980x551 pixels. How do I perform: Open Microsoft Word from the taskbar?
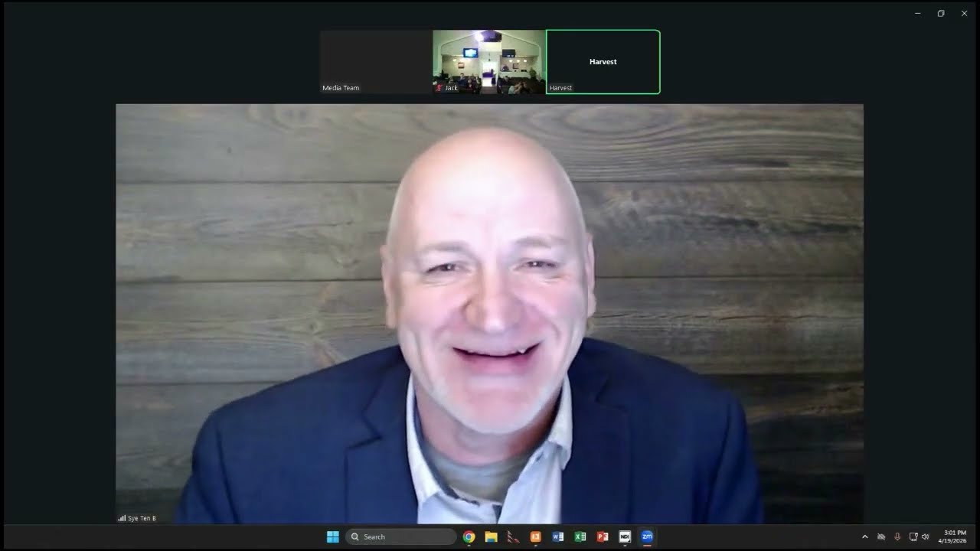click(558, 536)
